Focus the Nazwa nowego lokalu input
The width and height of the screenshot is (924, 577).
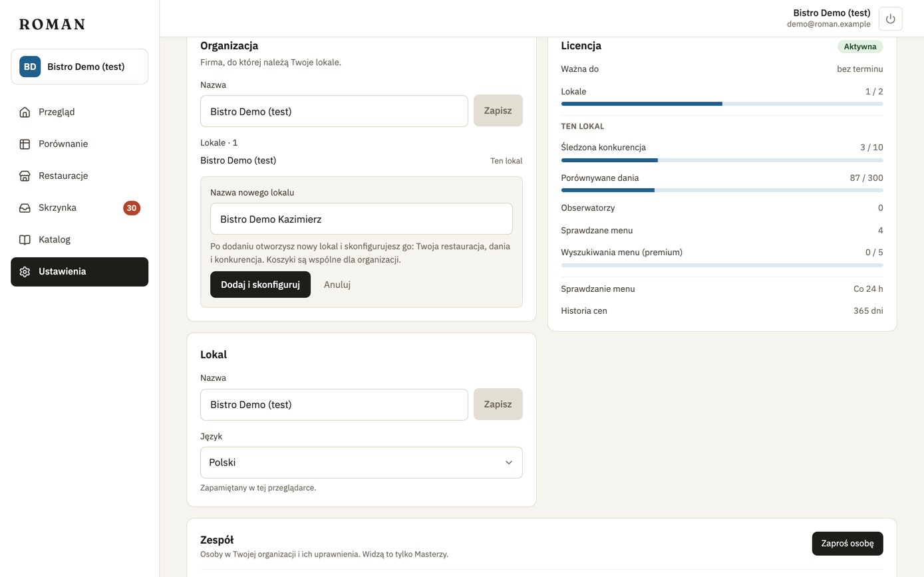361,219
